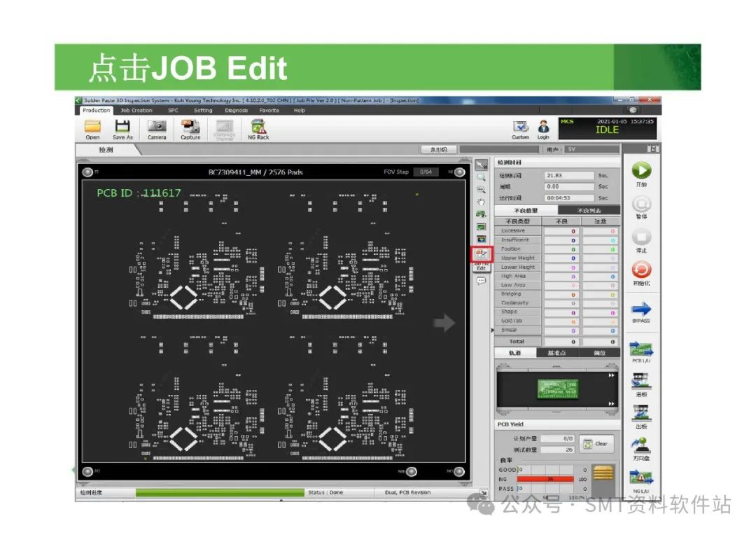Click the Excessive defect type row
Screen dimensions: 756x535
pyautogui.click(x=557, y=231)
